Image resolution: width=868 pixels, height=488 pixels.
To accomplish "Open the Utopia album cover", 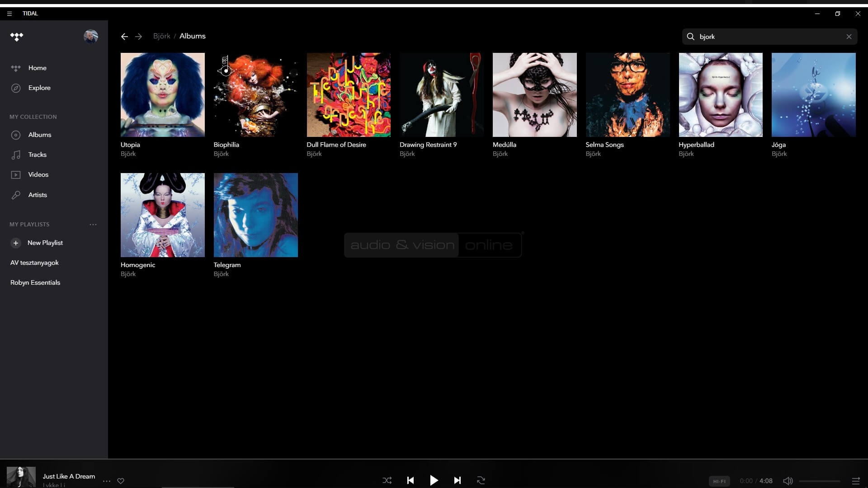I will click(162, 95).
